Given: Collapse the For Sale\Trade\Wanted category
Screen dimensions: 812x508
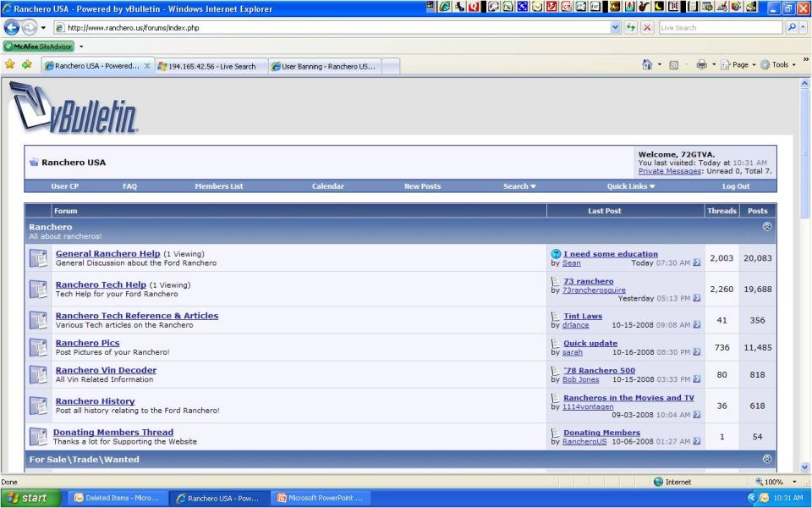Looking at the screenshot, I should pyautogui.click(x=767, y=459).
